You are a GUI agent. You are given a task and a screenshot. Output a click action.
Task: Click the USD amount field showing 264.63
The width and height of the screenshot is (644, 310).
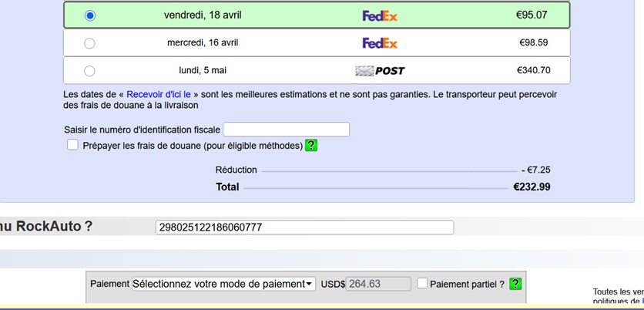378,284
